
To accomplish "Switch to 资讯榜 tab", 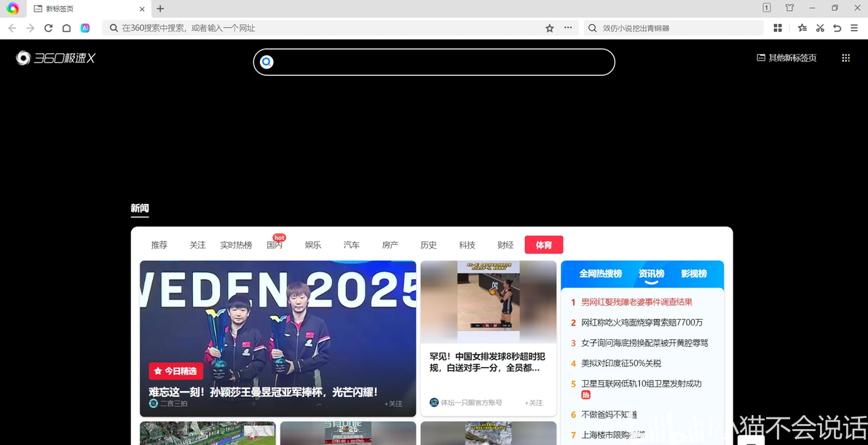I will 651,273.
